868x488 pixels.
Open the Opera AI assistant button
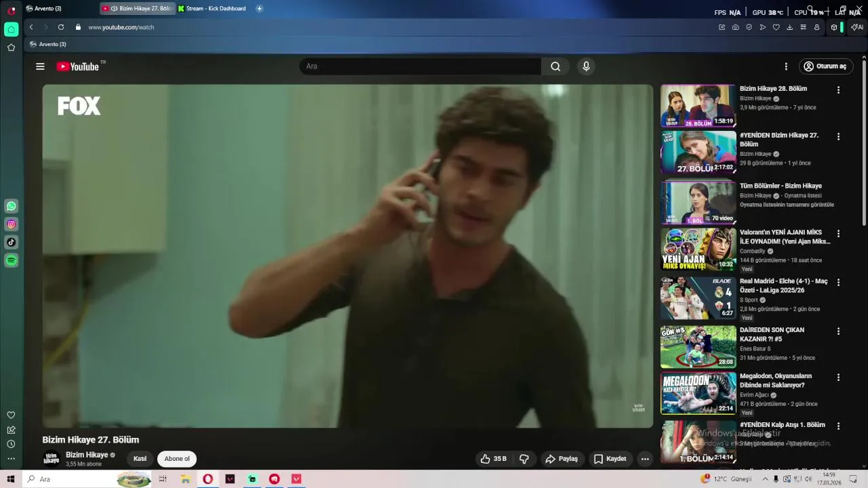(857, 27)
